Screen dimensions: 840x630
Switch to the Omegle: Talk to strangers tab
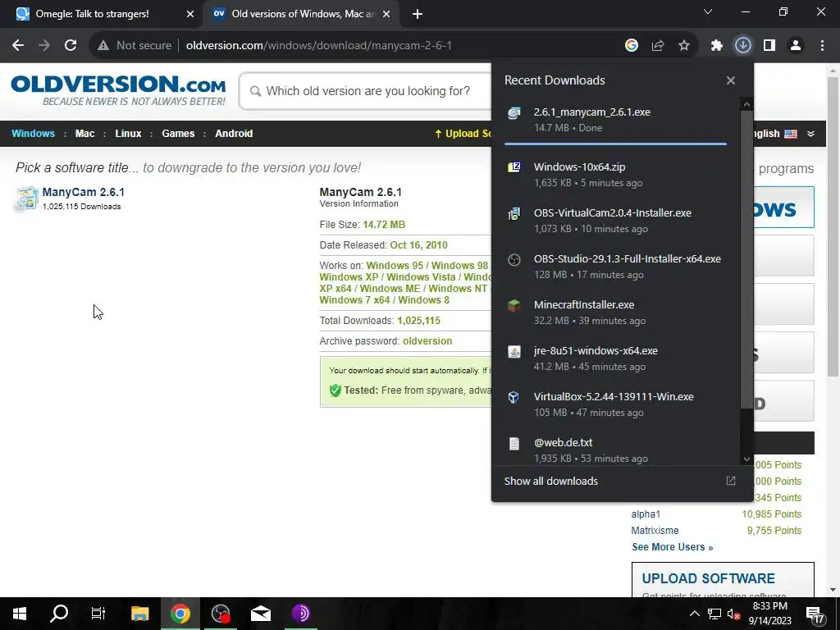(x=102, y=14)
